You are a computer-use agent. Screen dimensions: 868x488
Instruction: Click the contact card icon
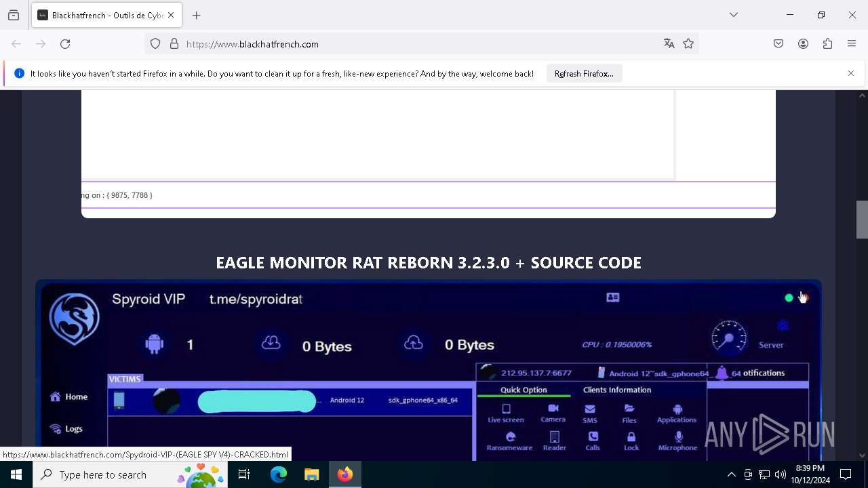coord(613,298)
